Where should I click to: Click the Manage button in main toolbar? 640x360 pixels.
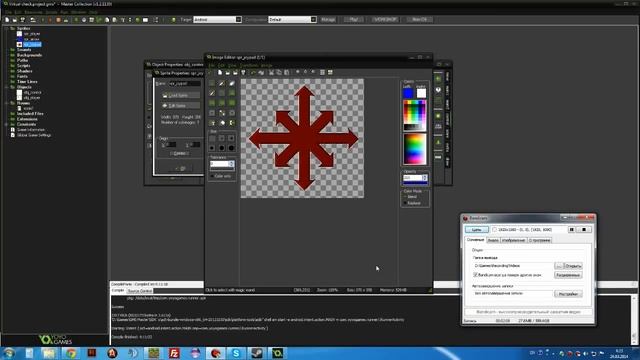328,20
